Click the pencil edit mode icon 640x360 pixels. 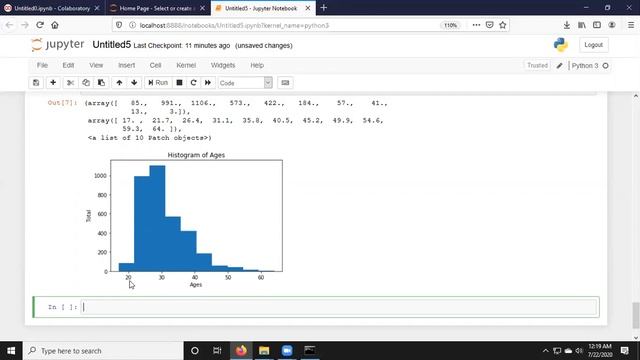pyautogui.click(x=560, y=66)
